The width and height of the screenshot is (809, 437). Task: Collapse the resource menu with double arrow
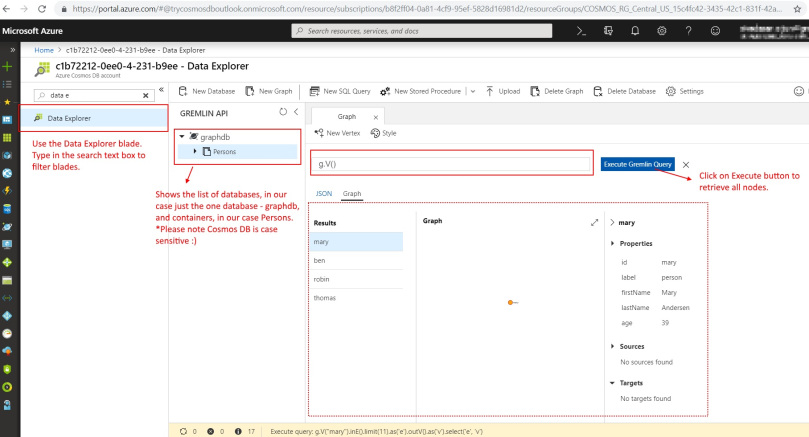161,90
